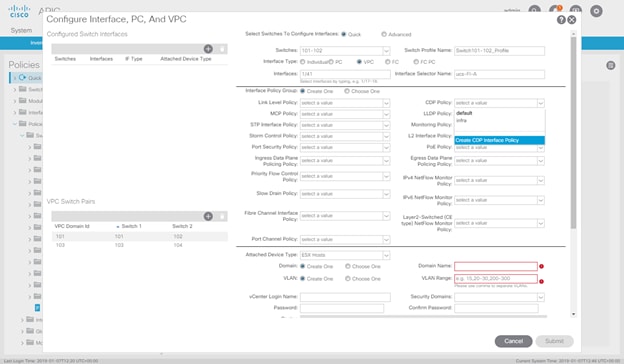Select VPC domain 101 row

click(x=139, y=236)
